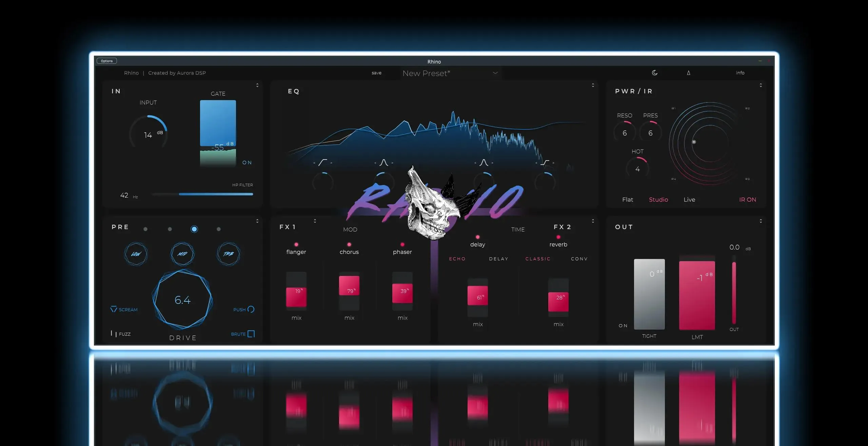The height and width of the screenshot is (446, 868).
Task: Toggle the phaser effect
Action: pos(402,244)
